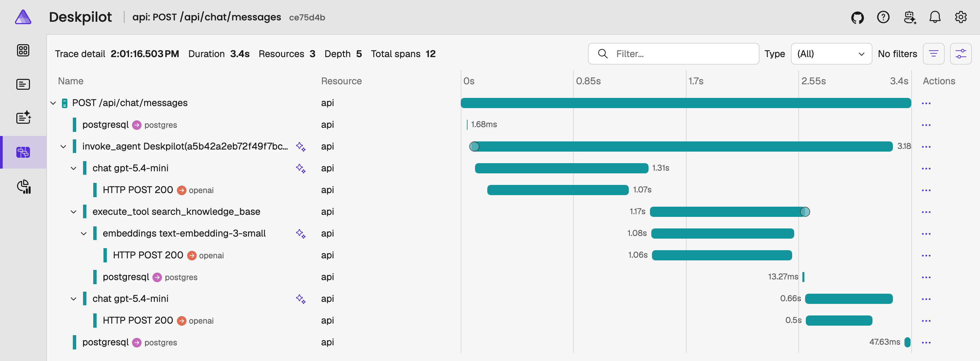Open the metrics chart sidebar icon
980x361 pixels.
[23, 187]
